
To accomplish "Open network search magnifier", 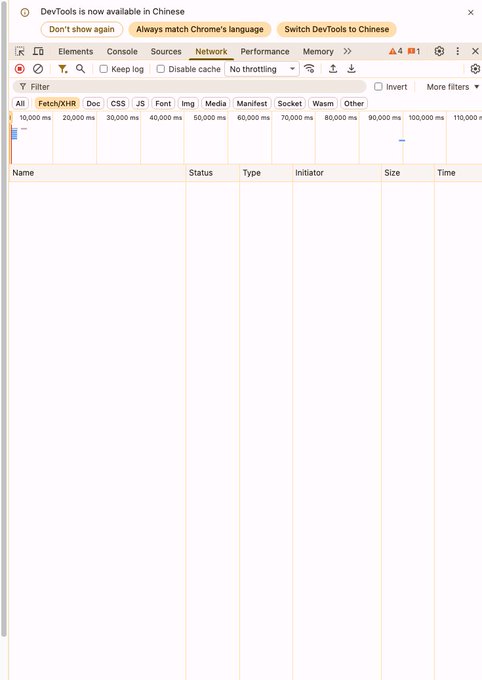I will (x=80, y=69).
